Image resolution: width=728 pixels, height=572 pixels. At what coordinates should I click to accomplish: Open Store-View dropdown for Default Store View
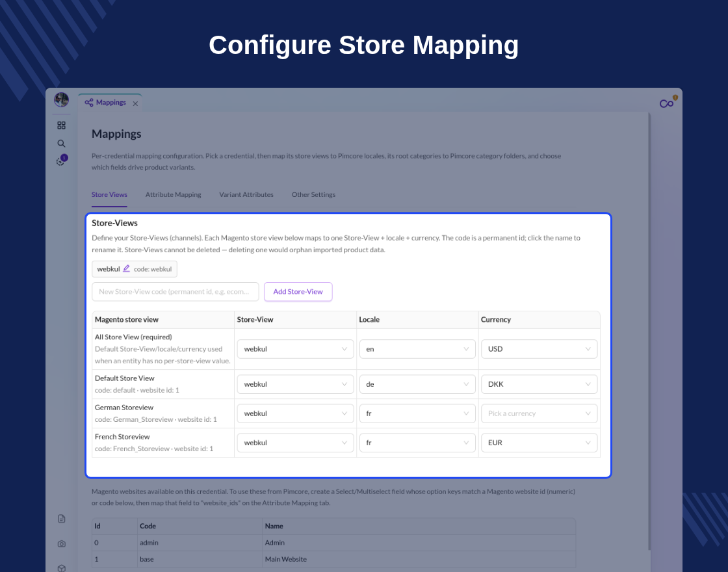295,384
